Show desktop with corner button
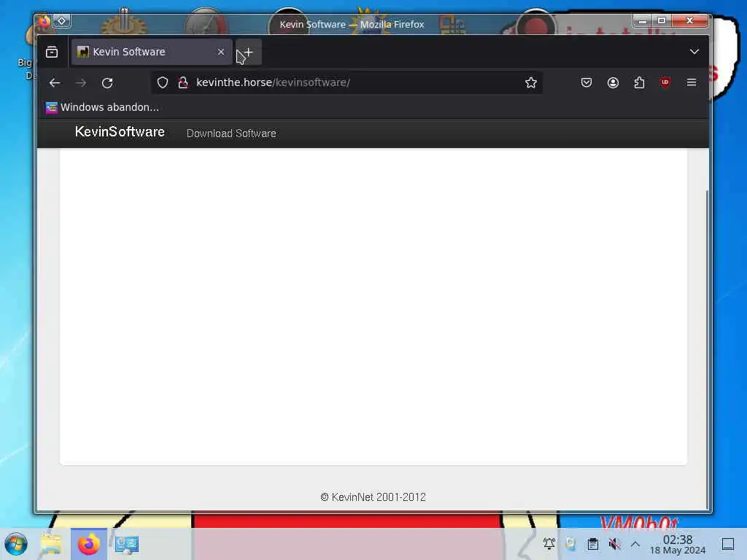Image resolution: width=747 pixels, height=560 pixels. click(x=728, y=544)
